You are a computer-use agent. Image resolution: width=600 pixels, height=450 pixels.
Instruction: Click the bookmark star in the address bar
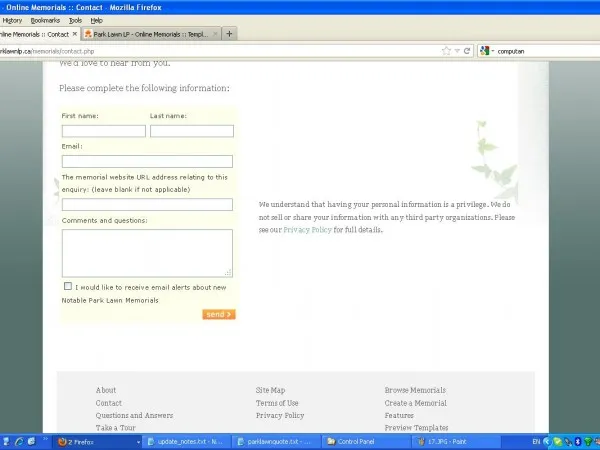coord(446,50)
